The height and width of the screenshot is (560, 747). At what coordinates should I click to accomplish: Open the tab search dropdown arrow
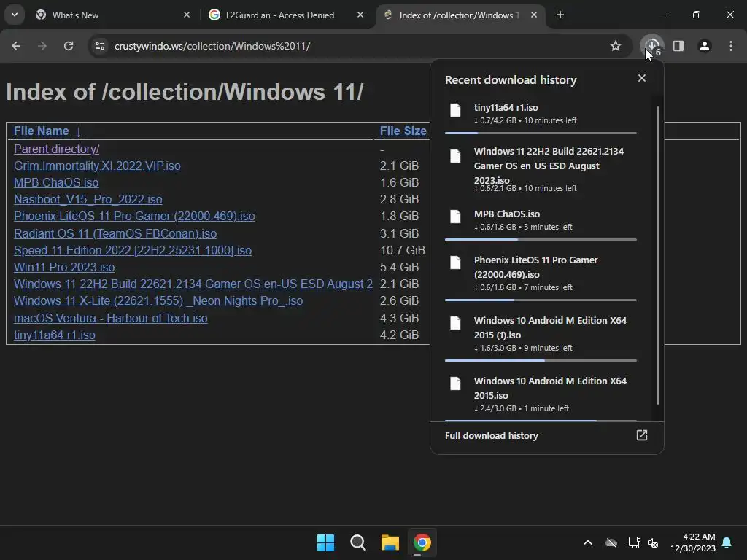point(15,15)
